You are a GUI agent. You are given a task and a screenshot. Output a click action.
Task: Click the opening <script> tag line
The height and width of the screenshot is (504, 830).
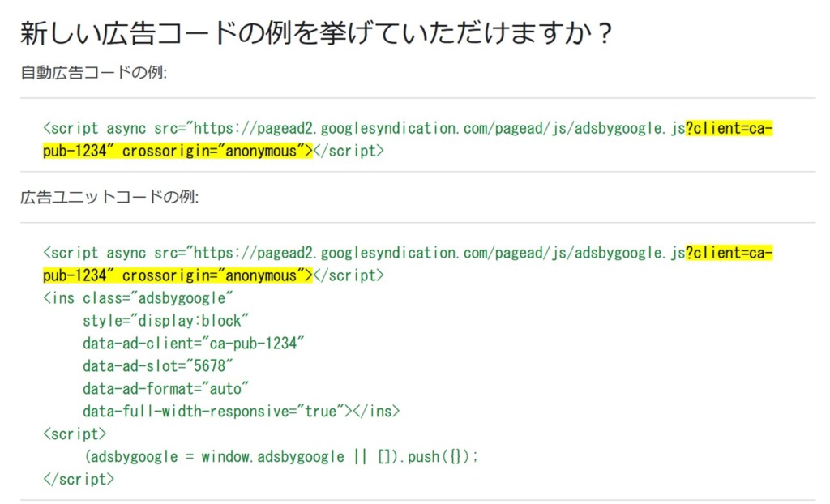click(75, 434)
